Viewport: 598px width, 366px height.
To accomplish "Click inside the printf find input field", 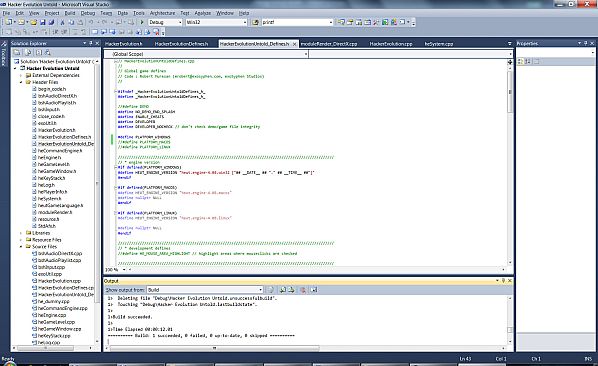I will (x=295, y=22).
